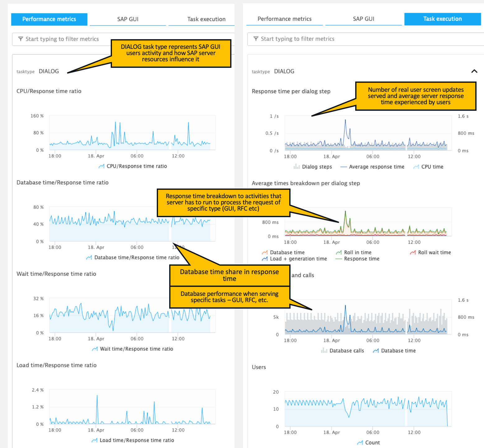Toggle Response time legend in breakdown chart

pos(358,259)
